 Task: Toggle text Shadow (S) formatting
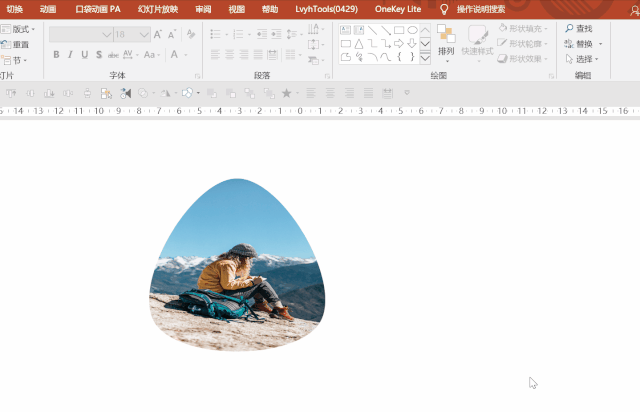point(99,55)
